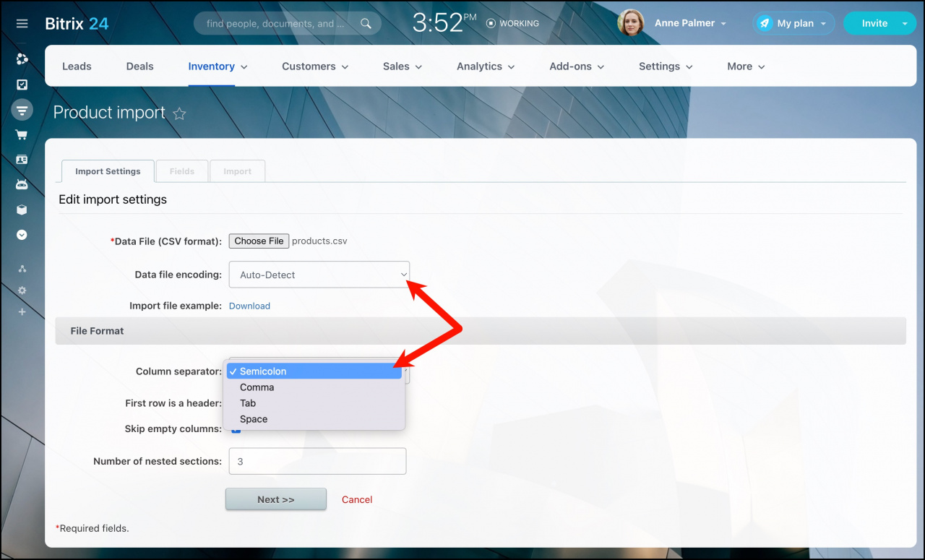This screenshot has height=560, width=925.
Task: Open sidebar settings gear icon
Action: 22,290
